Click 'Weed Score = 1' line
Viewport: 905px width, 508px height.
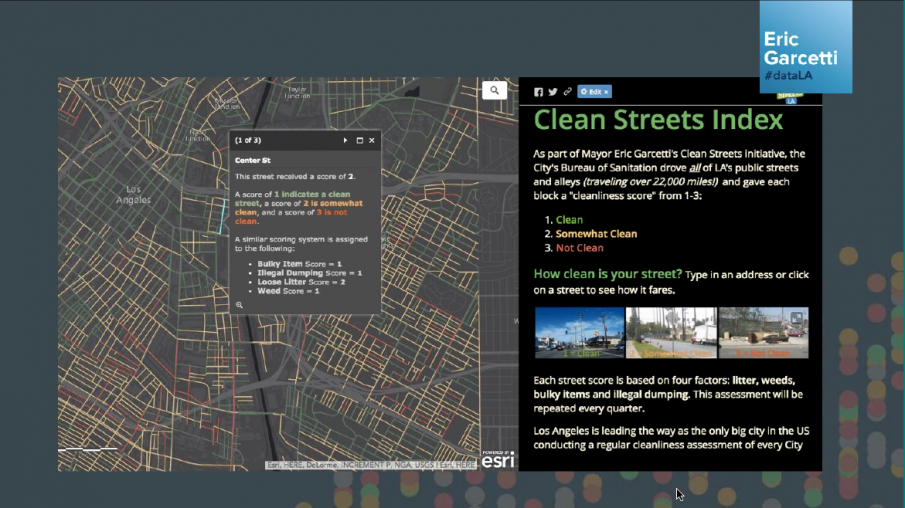pos(288,291)
